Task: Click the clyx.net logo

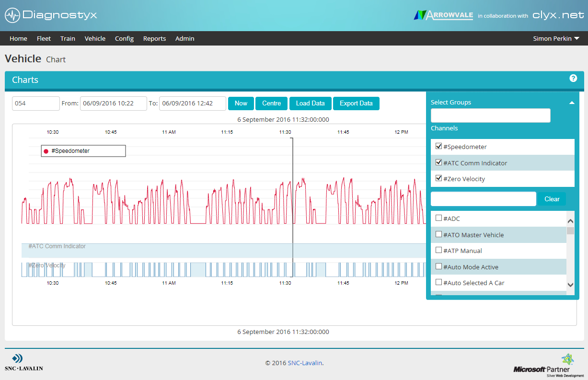Action: point(558,15)
